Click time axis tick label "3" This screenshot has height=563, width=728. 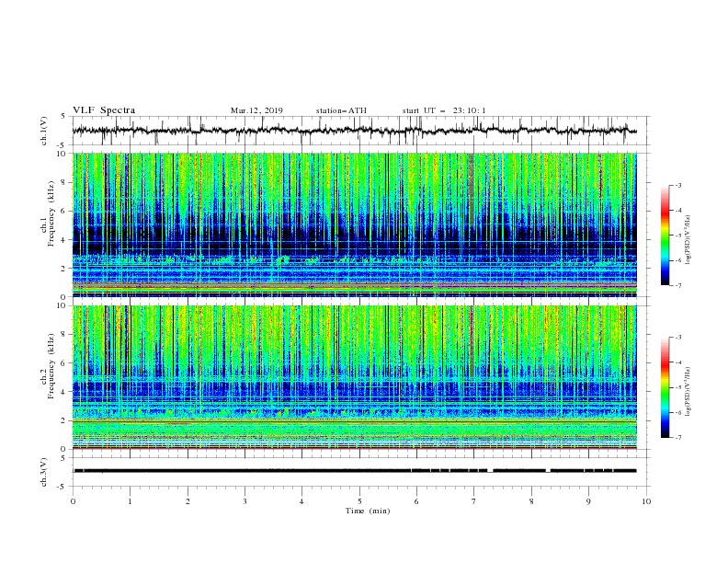245,501
